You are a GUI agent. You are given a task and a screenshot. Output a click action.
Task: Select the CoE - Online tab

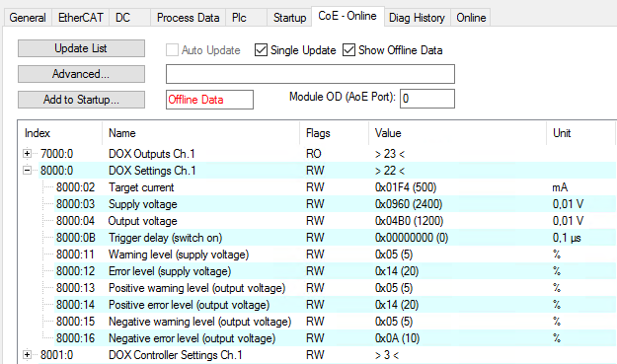(x=347, y=16)
